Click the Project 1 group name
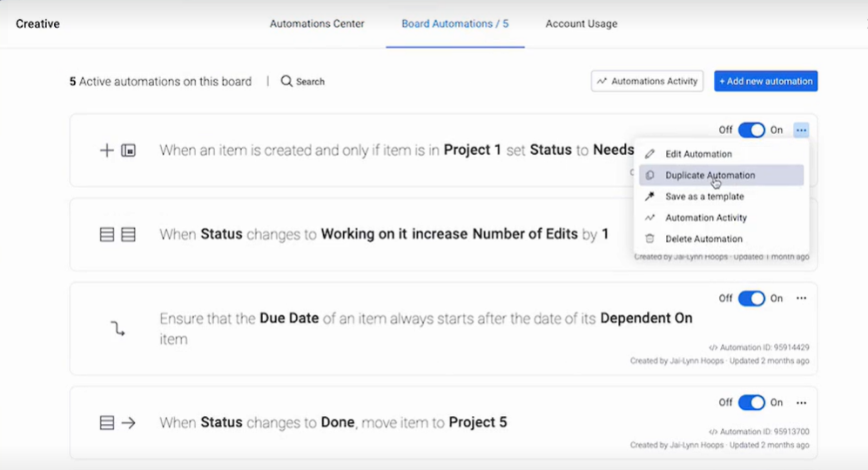 point(472,150)
